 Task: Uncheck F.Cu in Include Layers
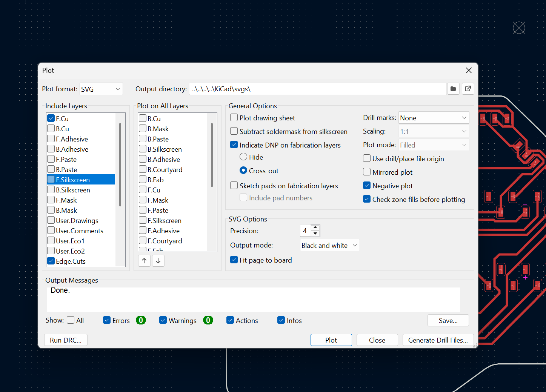(x=51, y=118)
